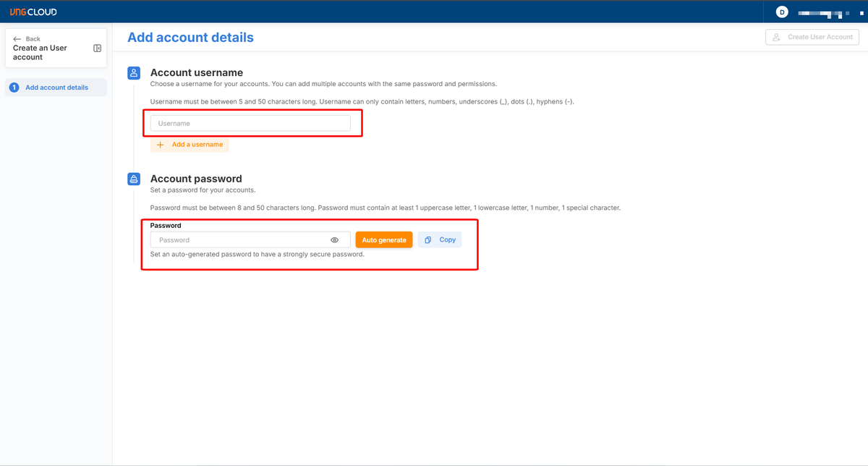Focus the Username input field

point(250,124)
